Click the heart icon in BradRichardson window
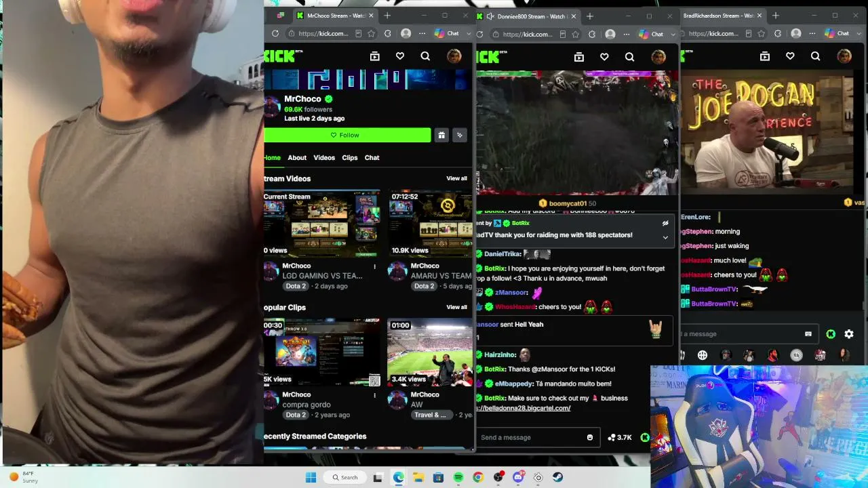 (x=790, y=57)
